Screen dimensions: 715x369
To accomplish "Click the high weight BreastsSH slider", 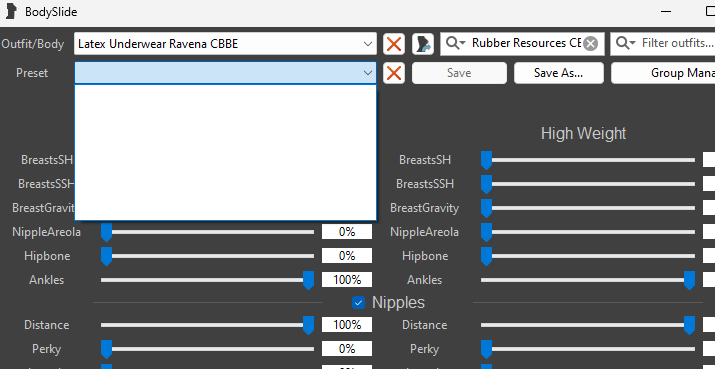I will pyautogui.click(x=588, y=160).
